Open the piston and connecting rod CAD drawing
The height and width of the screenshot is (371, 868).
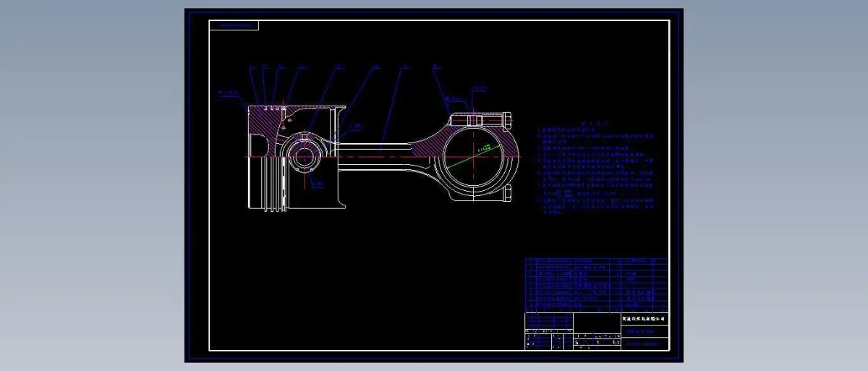433,185
